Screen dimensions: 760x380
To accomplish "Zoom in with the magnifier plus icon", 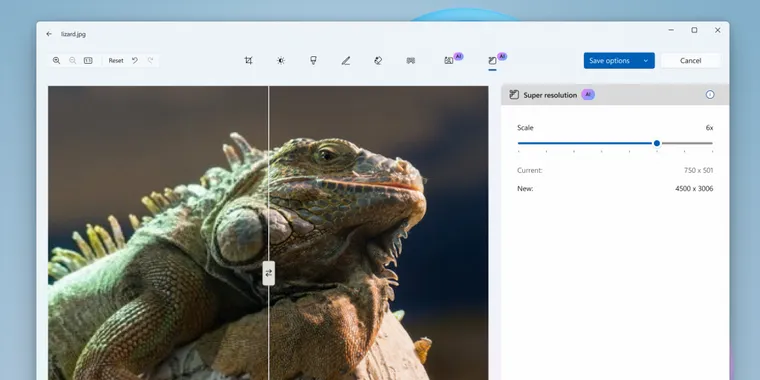I will click(x=57, y=61).
